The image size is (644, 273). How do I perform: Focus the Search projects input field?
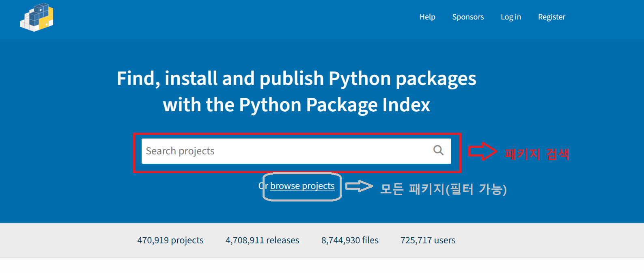[x=296, y=151]
